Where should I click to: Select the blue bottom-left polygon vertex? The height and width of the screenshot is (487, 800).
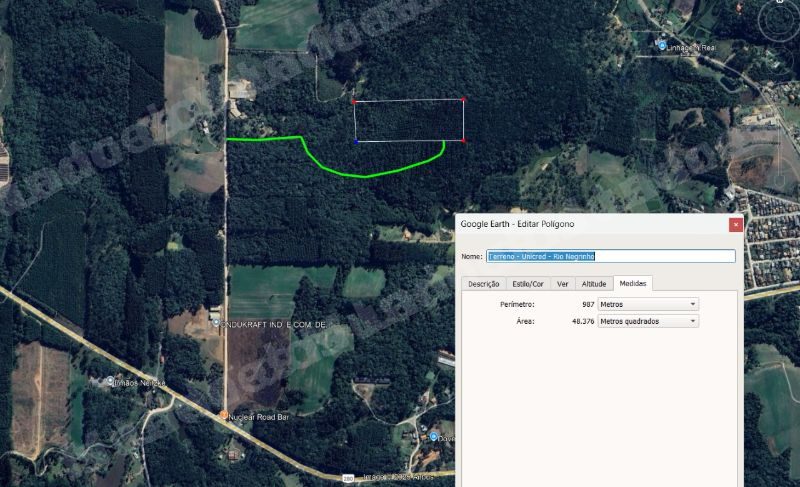tap(356, 142)
